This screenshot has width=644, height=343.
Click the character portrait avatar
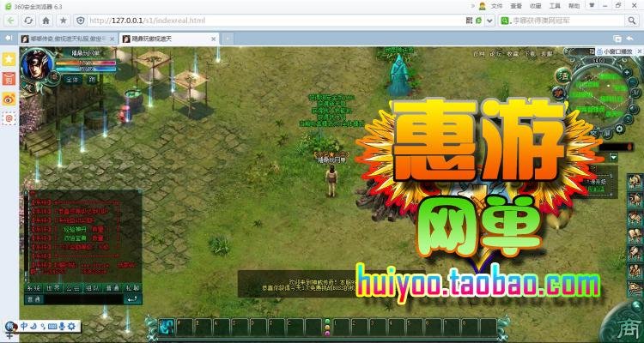[38, 66]
